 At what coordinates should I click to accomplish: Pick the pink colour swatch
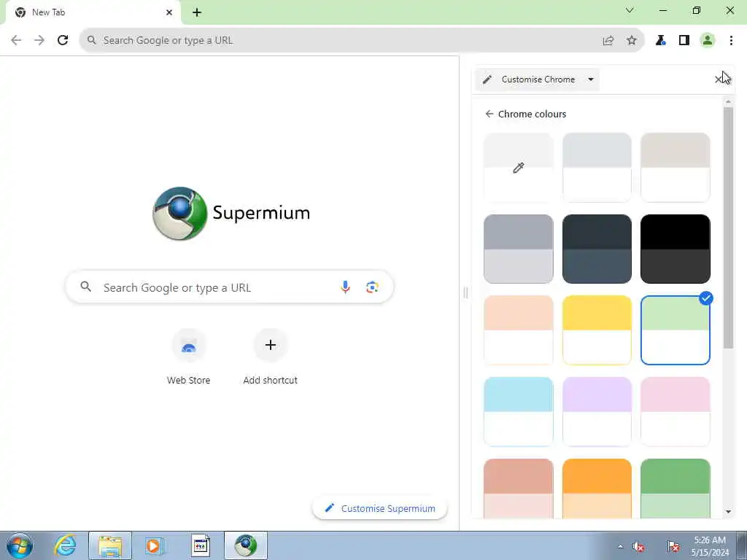[675, 412]
